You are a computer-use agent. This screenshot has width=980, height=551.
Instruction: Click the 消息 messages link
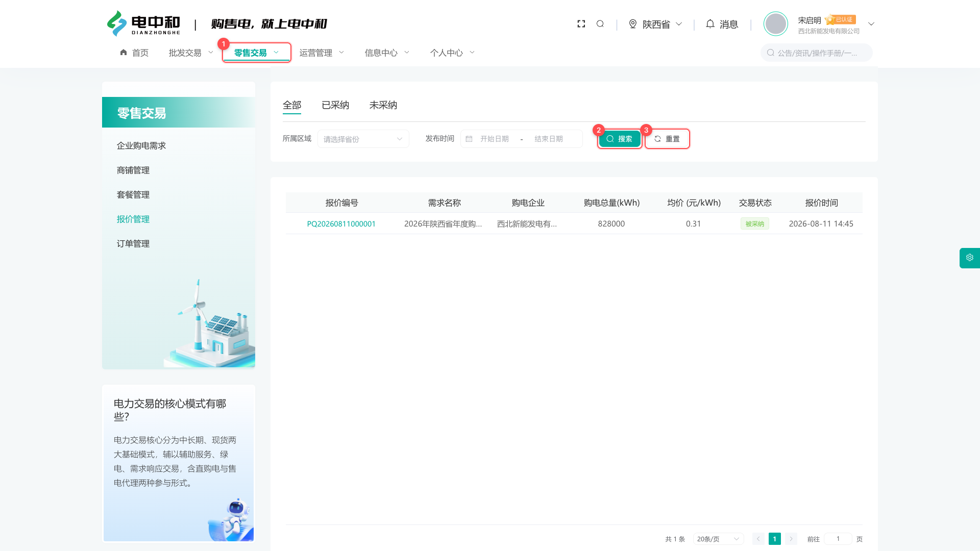tap(729, 24)
